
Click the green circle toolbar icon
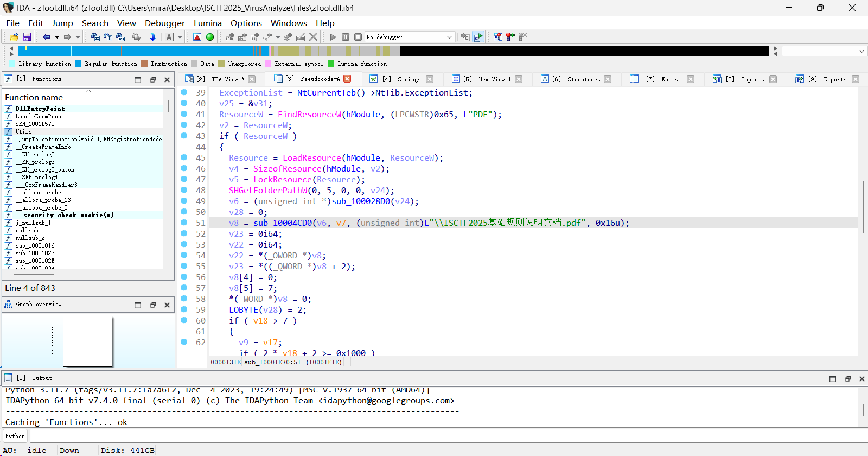[x=210, y=37]
